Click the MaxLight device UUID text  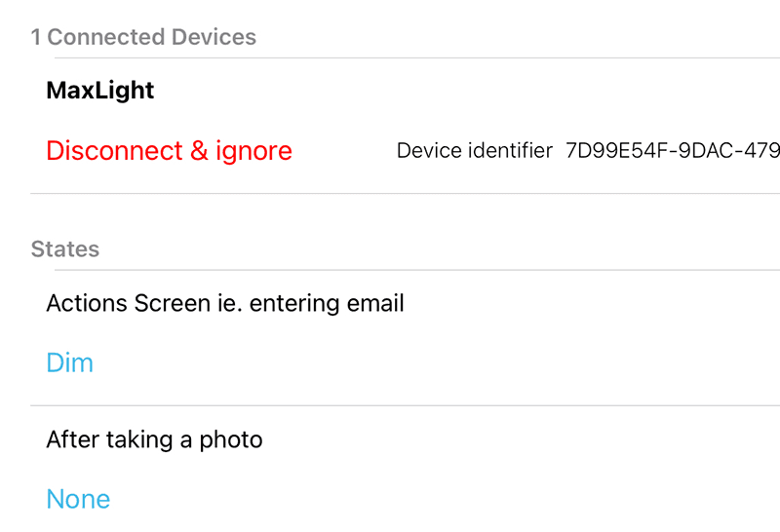tap(672, 151)
